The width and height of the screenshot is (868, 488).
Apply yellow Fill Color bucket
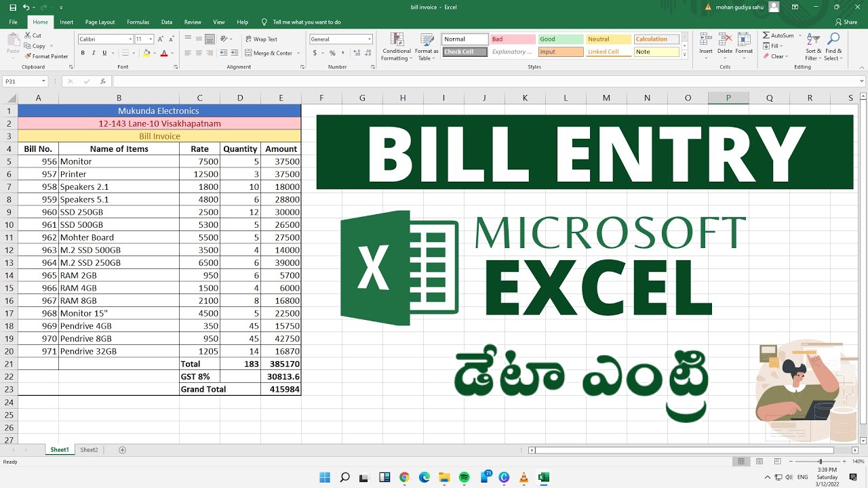coord(146,53)
